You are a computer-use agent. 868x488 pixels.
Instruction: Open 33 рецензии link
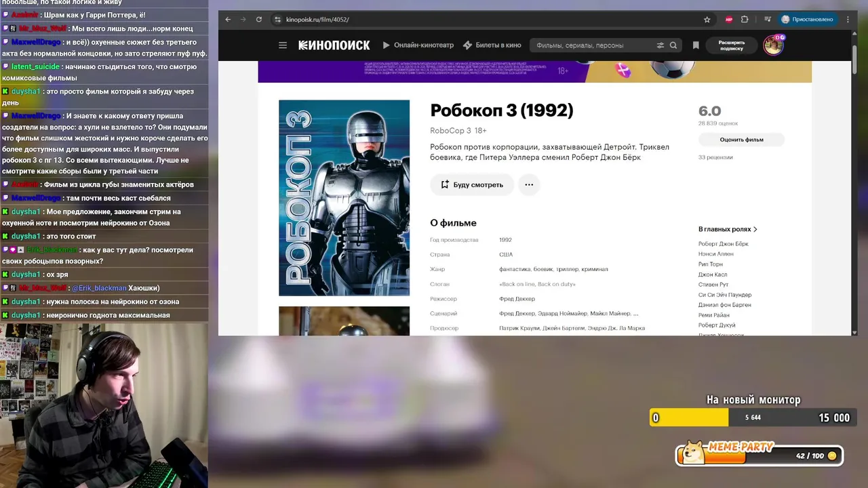[715, 157]
